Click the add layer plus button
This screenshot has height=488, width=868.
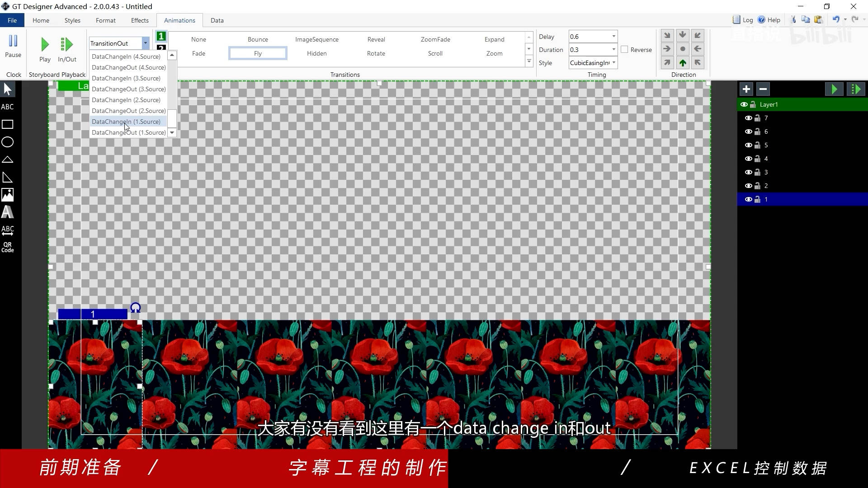click(746, 89)
